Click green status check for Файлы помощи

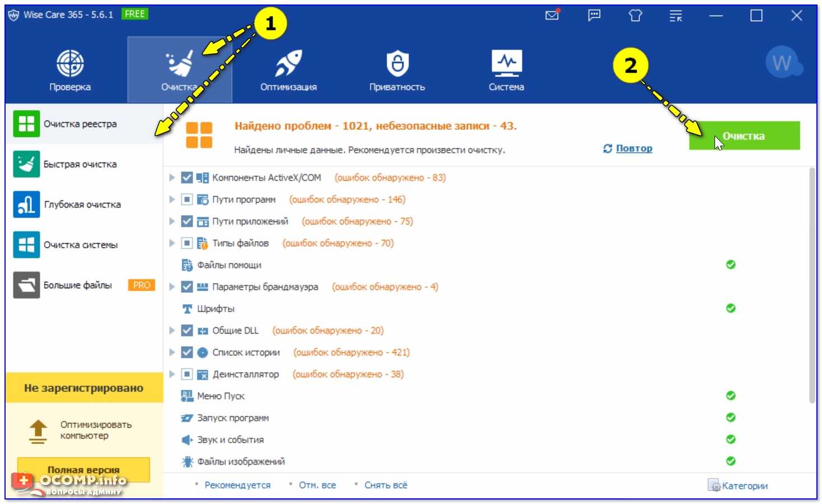tap(731, 264)
